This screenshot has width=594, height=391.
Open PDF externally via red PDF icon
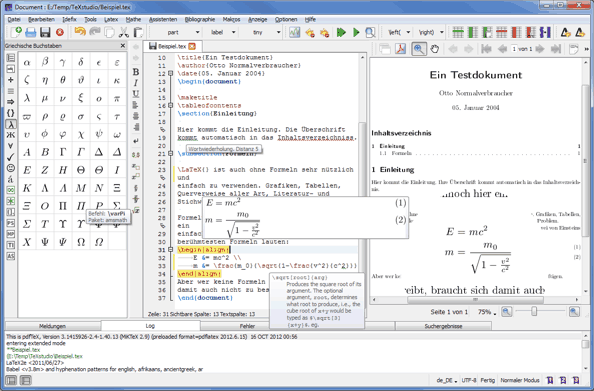[x=401, y=49]
